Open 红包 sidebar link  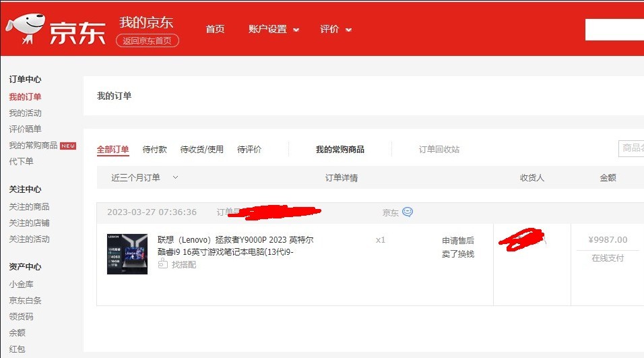coord(17,349)
